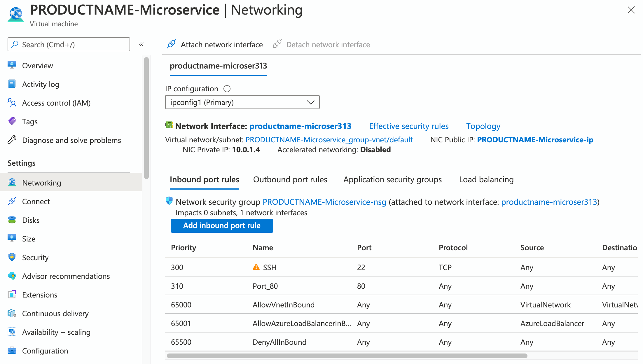This screenshot has width=643, height=364.
Task: Click the Diagnose and solve problems wrench icon
Action: coord(12,140)
